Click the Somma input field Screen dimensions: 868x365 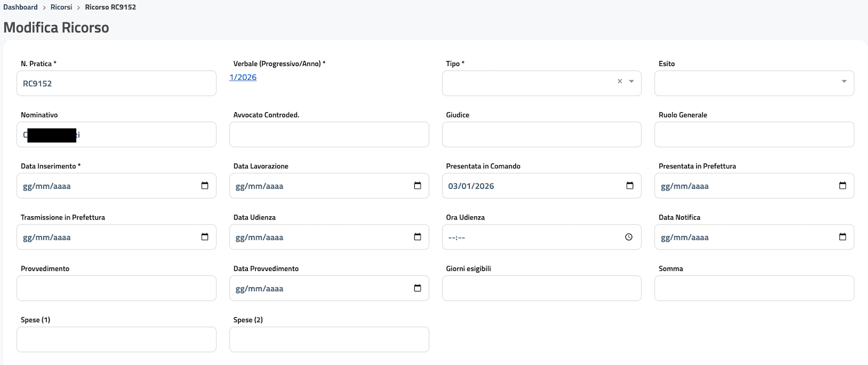(754, 289)
